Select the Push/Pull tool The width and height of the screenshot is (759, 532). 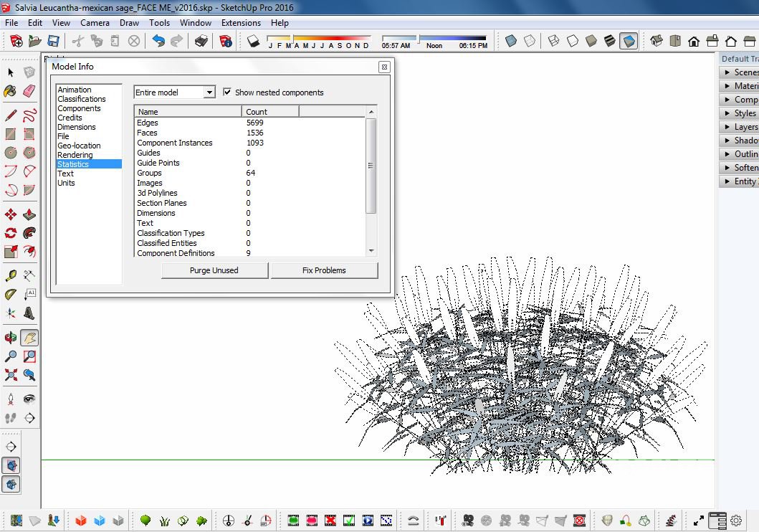(29, 214)
